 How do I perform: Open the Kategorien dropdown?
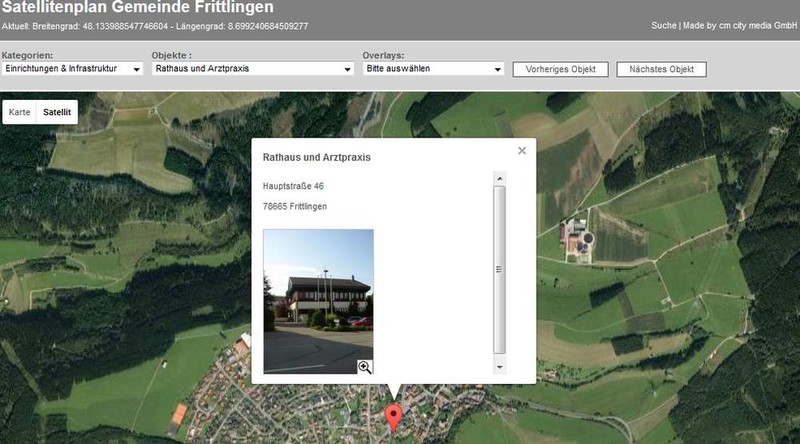point(72,69)
